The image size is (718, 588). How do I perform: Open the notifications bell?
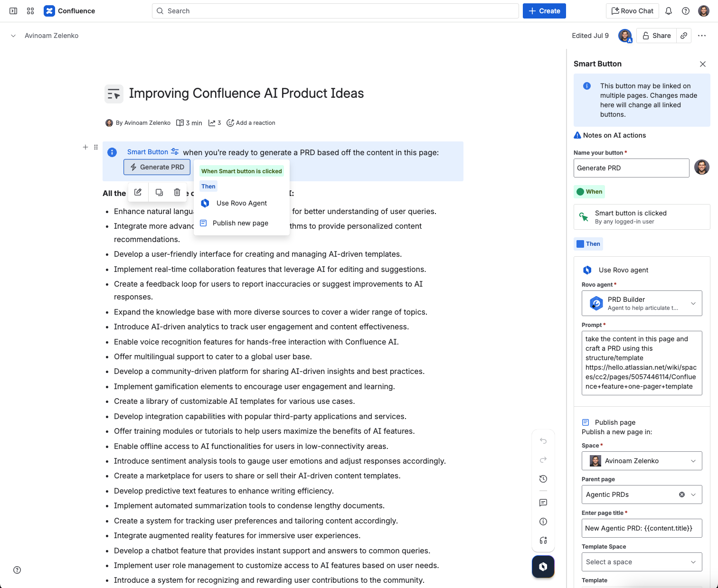[x=669, y=11]
